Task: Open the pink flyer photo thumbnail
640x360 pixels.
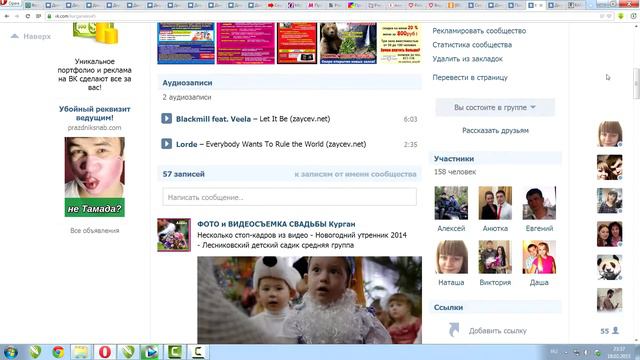Action: tap(246, 43)
